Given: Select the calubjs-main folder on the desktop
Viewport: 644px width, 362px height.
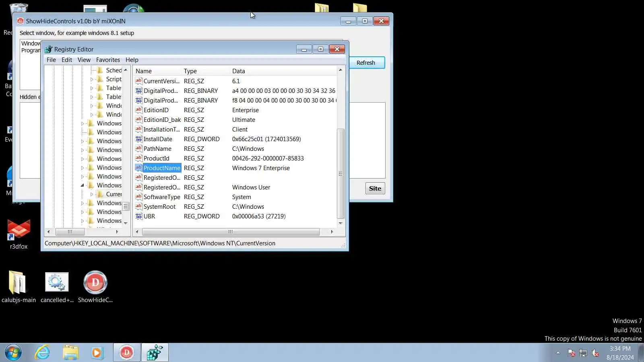Looking at the screenshot, I should pyautogui.click(x=19, y=287).
